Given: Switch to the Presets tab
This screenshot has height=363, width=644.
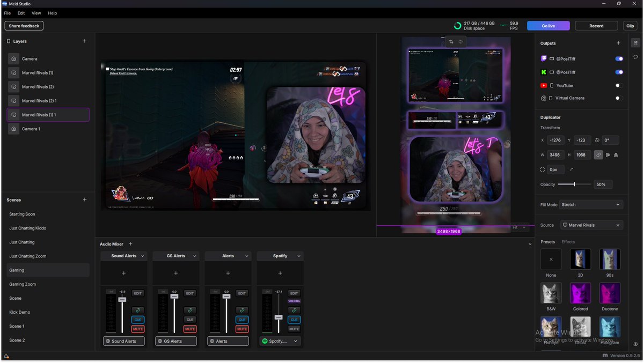Looking at the screenshot, I should (547, 242).
